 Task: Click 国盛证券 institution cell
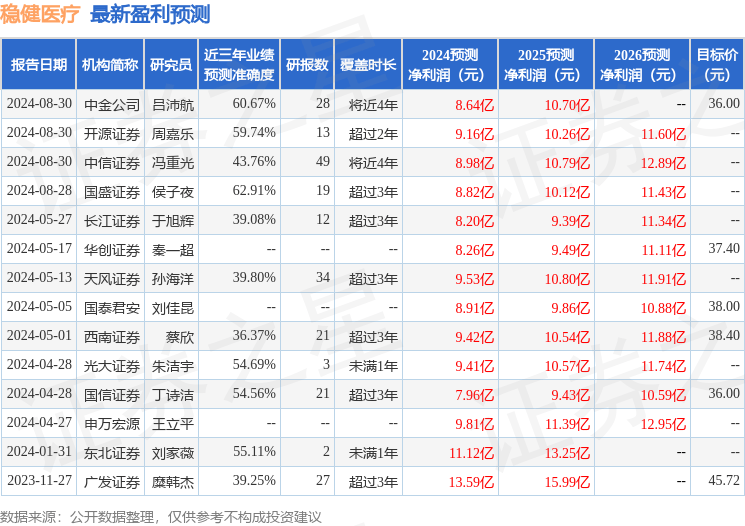click(112, 191)
